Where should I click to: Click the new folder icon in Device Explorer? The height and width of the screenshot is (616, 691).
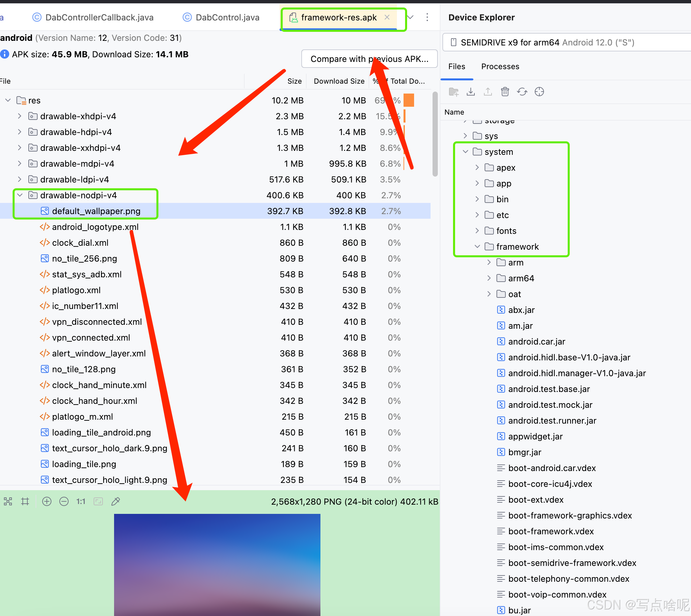[453, 92]
